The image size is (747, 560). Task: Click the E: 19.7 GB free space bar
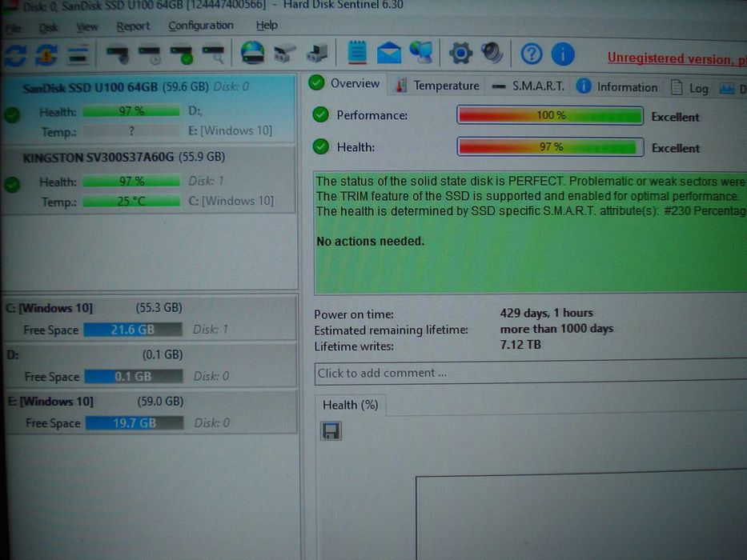click(135, 423)
